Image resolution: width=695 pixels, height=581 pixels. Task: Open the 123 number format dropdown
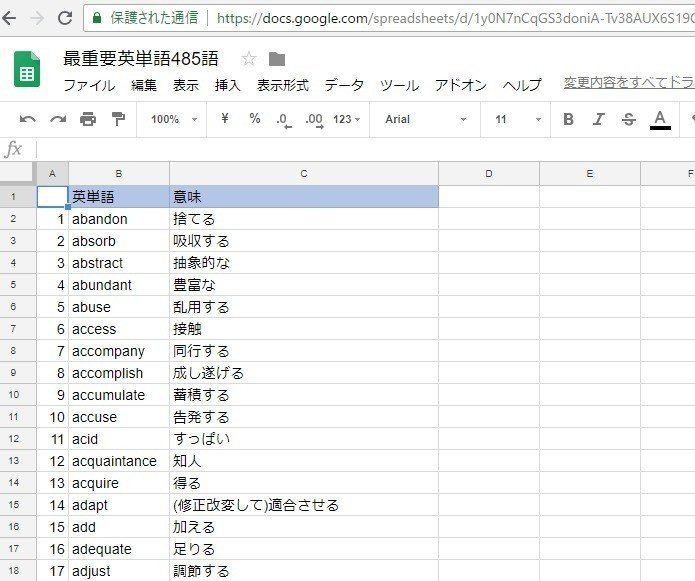tap(347, 119)
